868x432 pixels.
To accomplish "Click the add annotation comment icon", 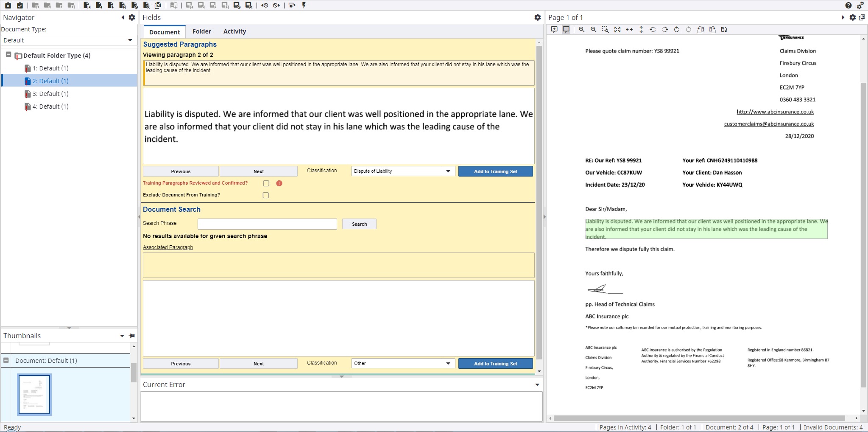I will pos(554,30).
